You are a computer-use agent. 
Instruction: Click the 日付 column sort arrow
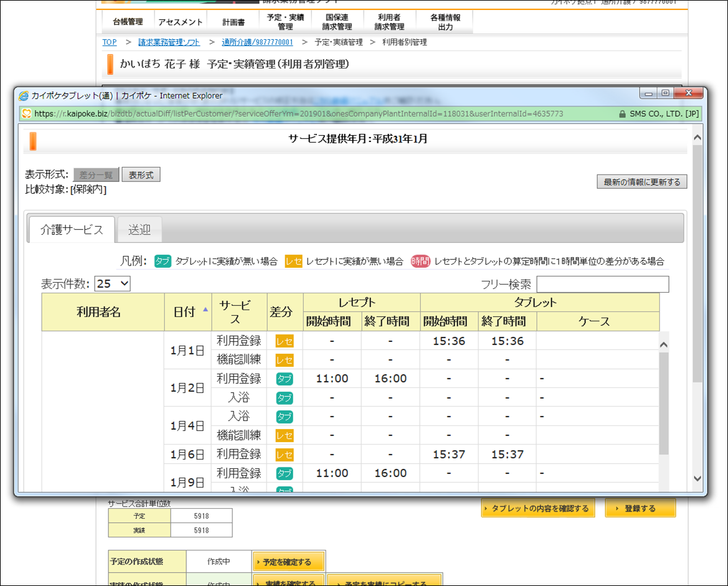click(x=206, y=310)
